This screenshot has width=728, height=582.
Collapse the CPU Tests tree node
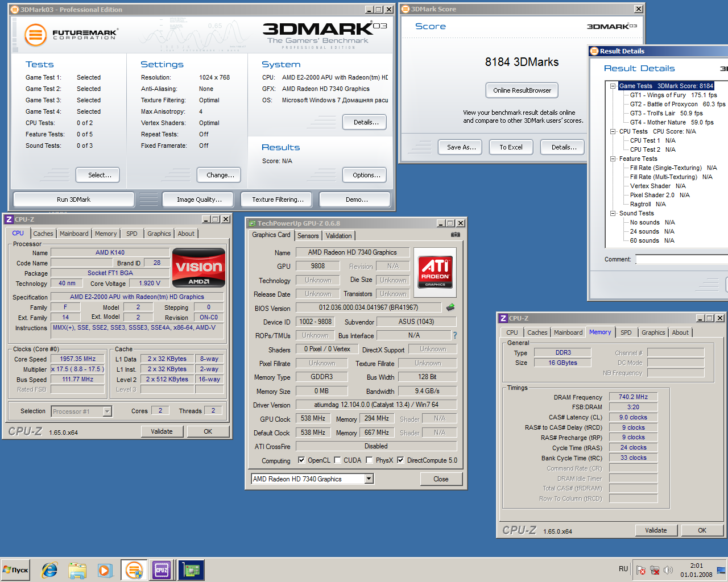[x=613, y=132]
